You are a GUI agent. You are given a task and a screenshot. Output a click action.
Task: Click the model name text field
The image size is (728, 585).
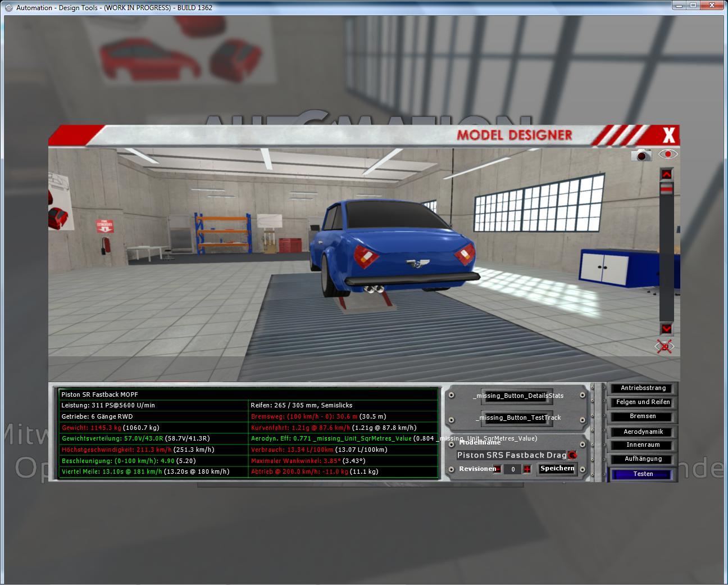511,455
